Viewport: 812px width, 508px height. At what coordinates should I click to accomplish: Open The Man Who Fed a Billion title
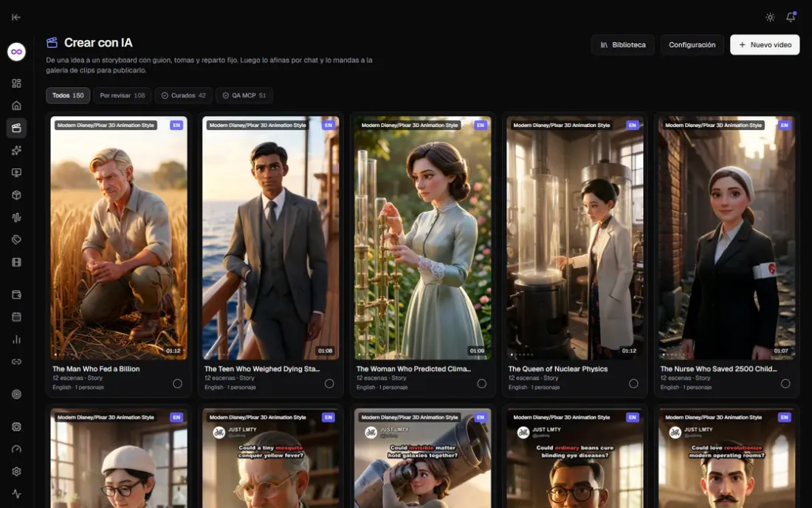click(96, 368)
